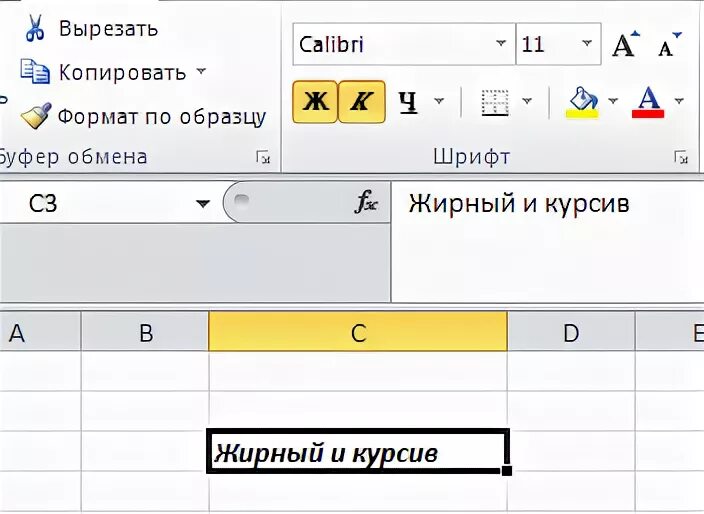Click the Format Painter brush icon
Screen dimensions: 704x514
36,116
